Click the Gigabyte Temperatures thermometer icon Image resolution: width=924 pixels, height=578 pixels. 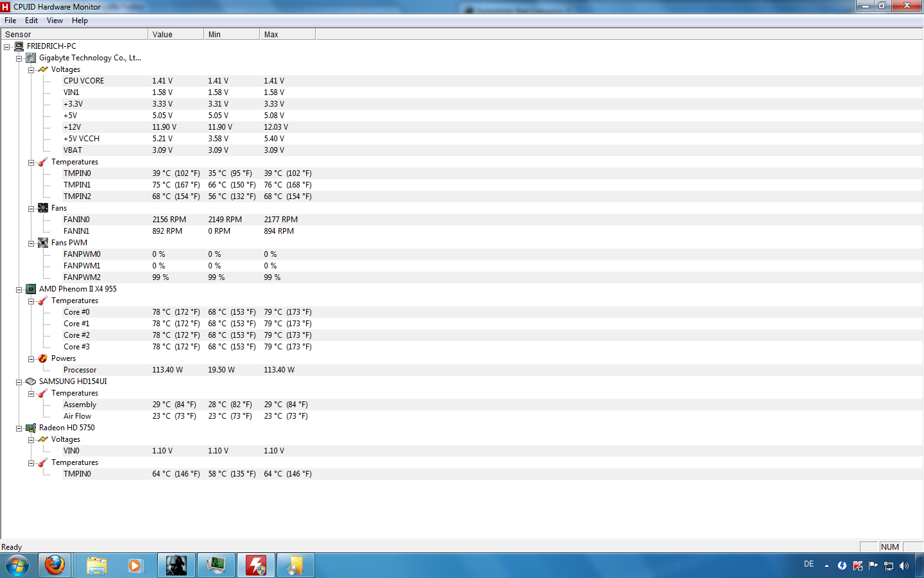(43, 162)
